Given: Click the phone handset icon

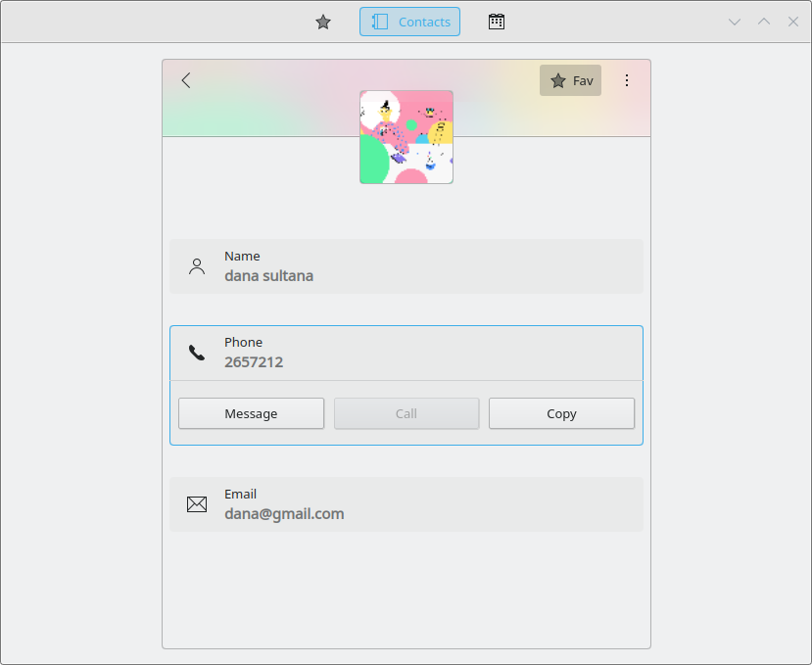Looking at the screenshot, I should [x=197, y=353].
